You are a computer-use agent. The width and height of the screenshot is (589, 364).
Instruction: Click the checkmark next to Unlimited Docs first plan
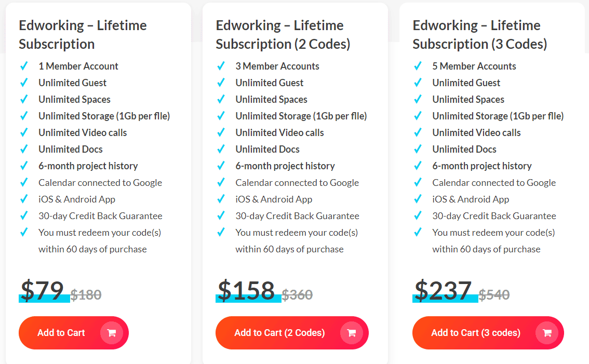24,149
